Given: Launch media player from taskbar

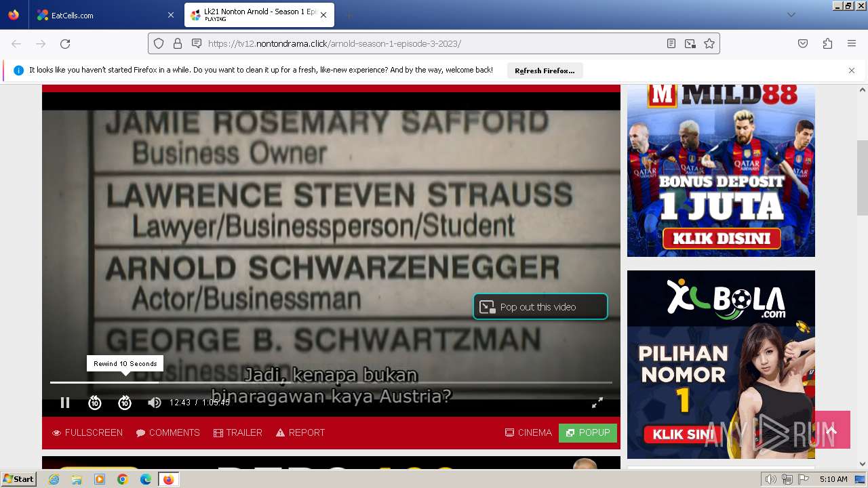Looking at the screenshot, I should click(100, 479).
